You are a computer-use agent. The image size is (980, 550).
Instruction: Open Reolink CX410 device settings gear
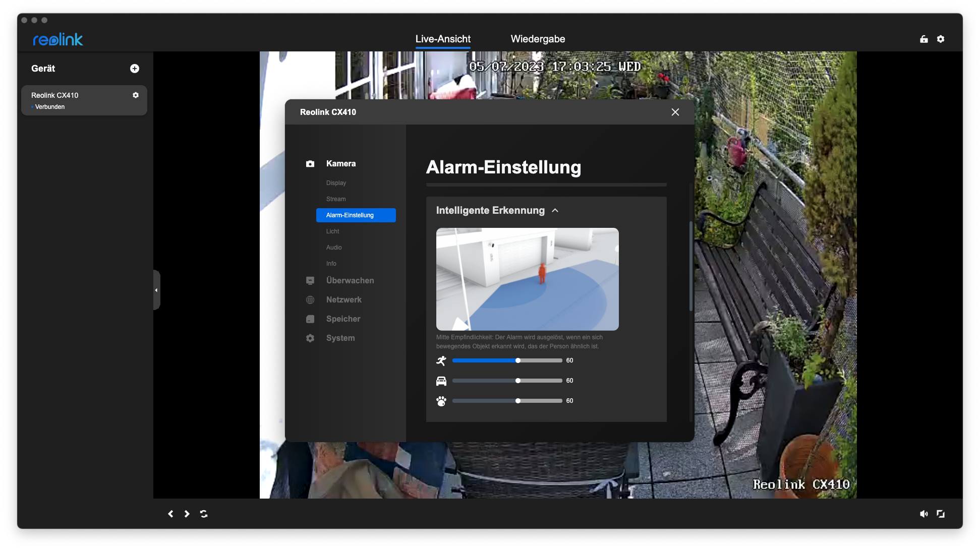click(x=136, y=95)
